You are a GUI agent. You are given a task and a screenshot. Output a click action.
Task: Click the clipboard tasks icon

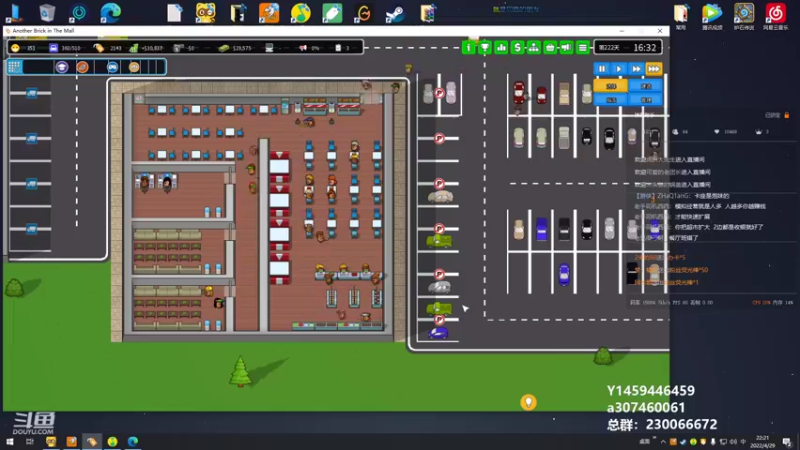[338, 48]
